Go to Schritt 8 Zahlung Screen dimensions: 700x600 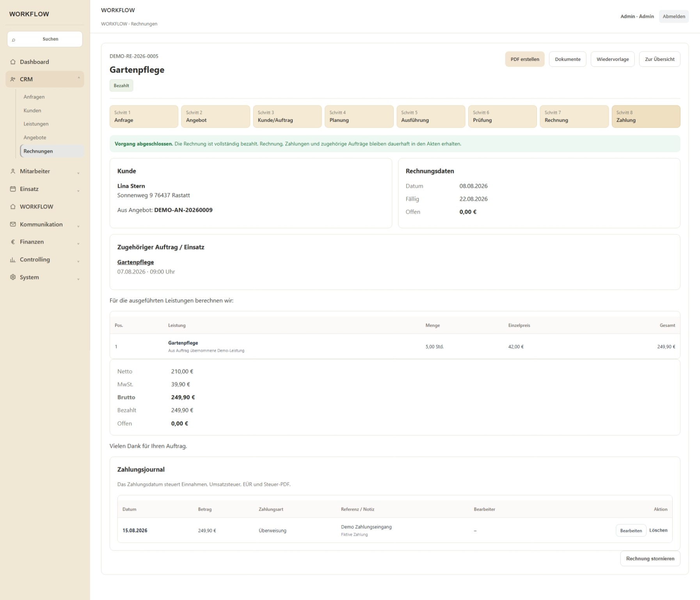coord(646,116)
